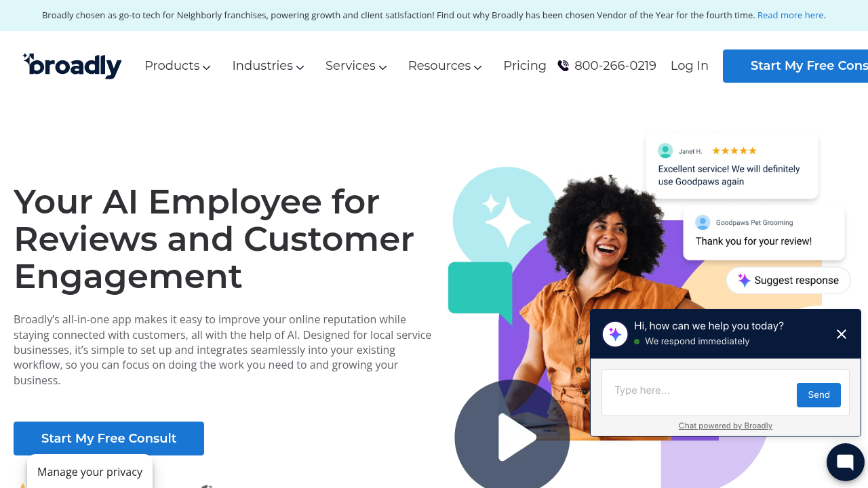Expand the Products dropdown menu
868x488 pixels.
click(178, 66)
